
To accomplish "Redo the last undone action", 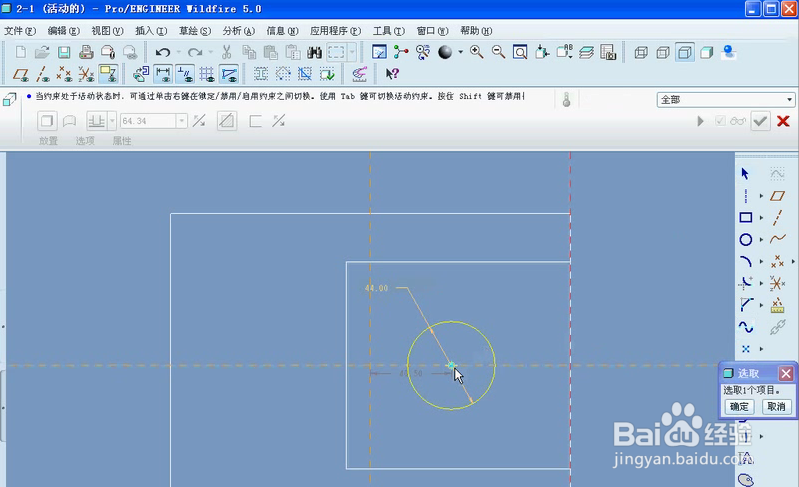I will point(195,52).
